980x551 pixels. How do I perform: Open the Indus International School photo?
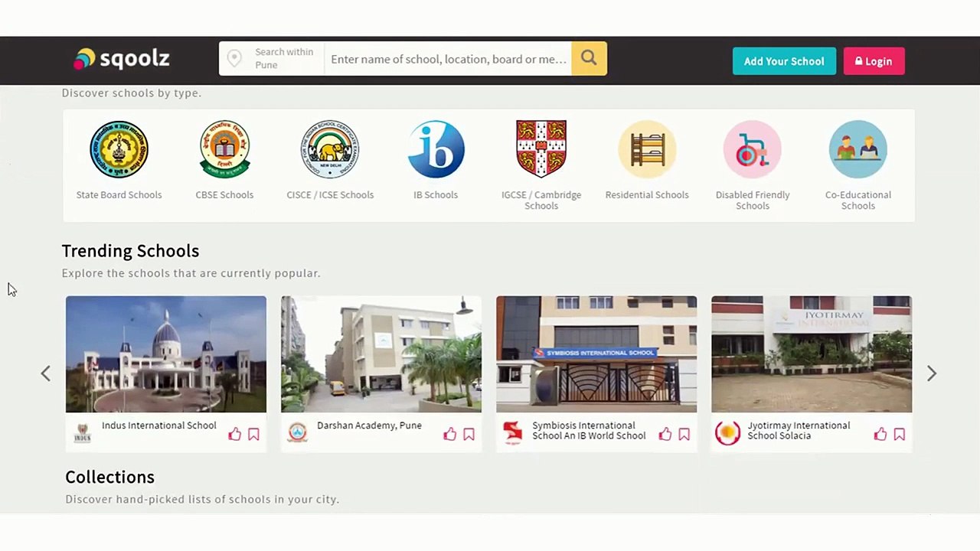point(166,354)
